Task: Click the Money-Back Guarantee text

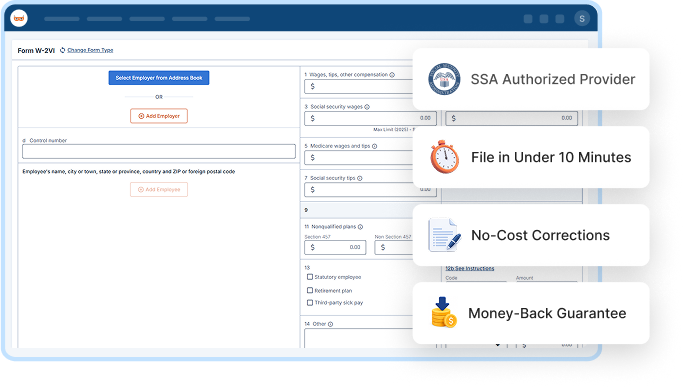Action: (547, 313)
